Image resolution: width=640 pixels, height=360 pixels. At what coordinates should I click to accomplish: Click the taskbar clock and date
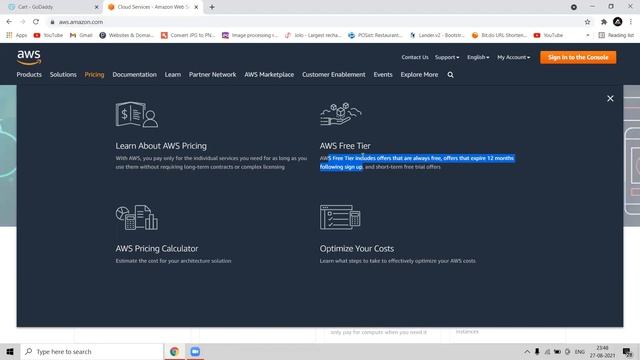(602, 351)
